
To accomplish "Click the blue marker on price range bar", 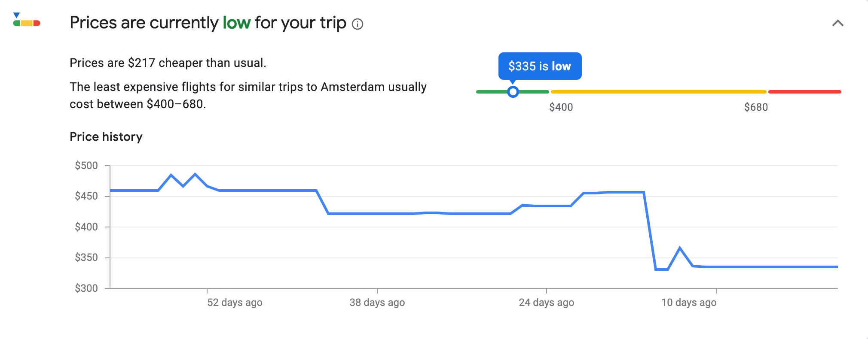I will [513, 92].
